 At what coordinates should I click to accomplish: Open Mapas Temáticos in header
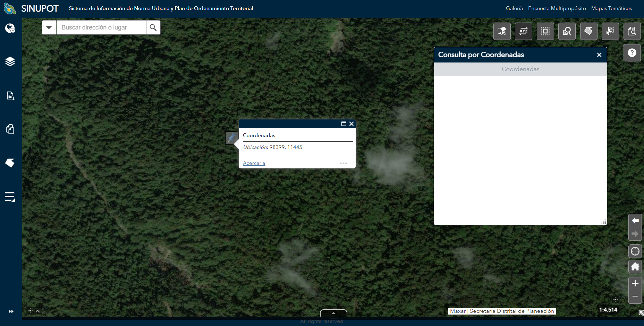click(611, 8)
